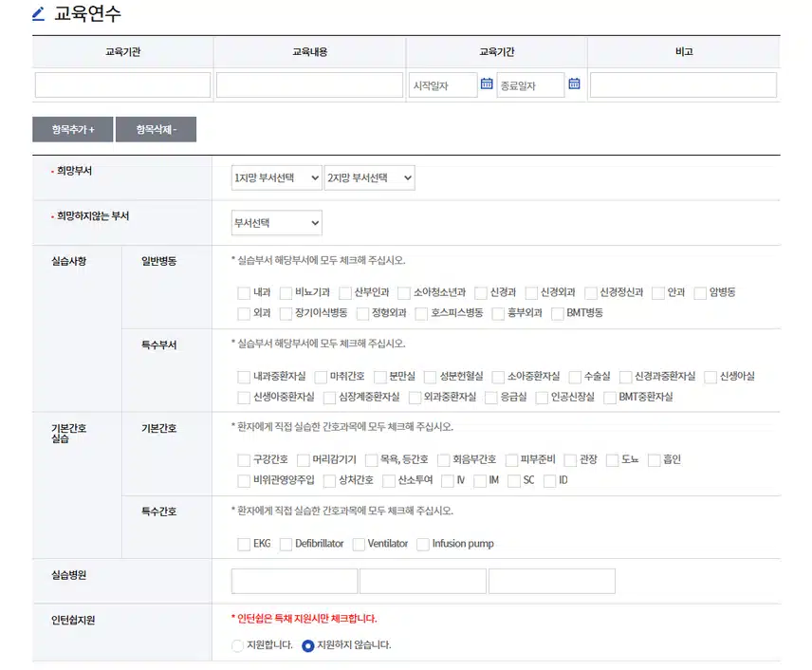Click the 비고 input field
Screen dimensions: 812x670
coord(683,85)
